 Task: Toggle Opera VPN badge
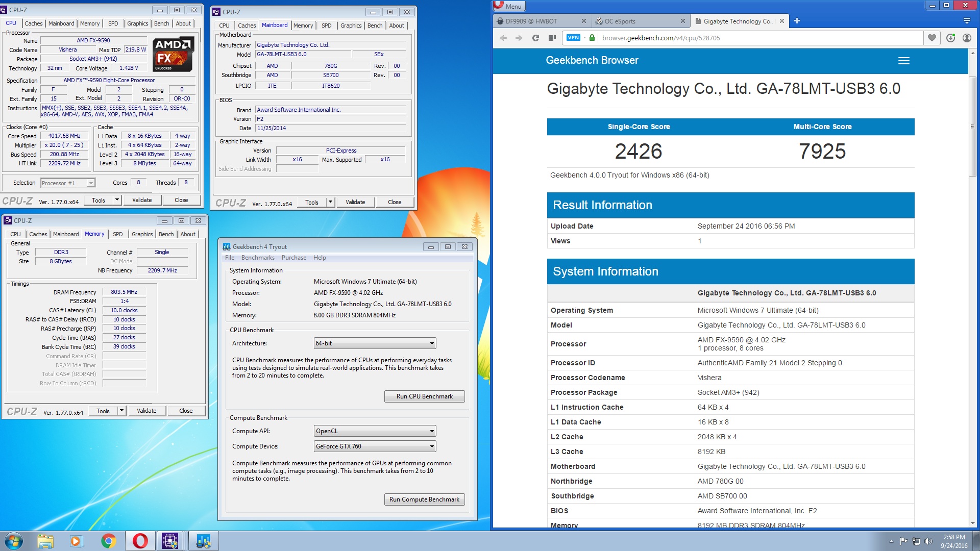[573, 38]
